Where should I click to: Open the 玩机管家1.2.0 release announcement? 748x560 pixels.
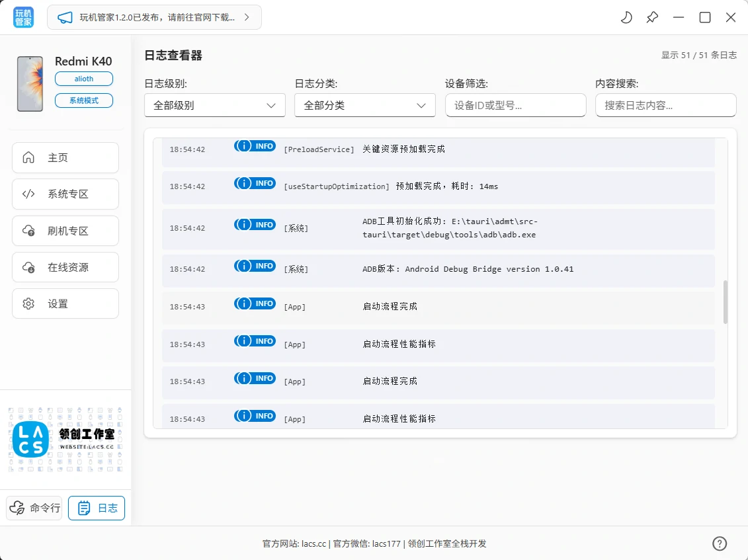(154, 18)
